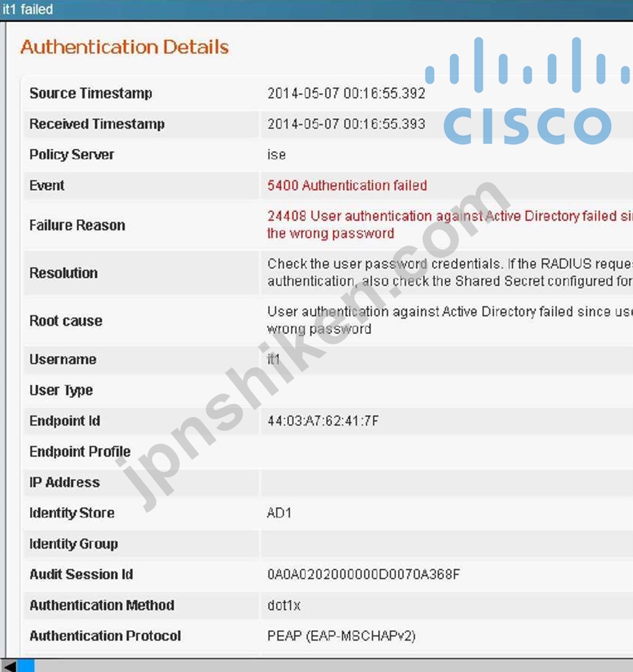
Task: Click the Failure Reason row label
Action: click(77, 225)
